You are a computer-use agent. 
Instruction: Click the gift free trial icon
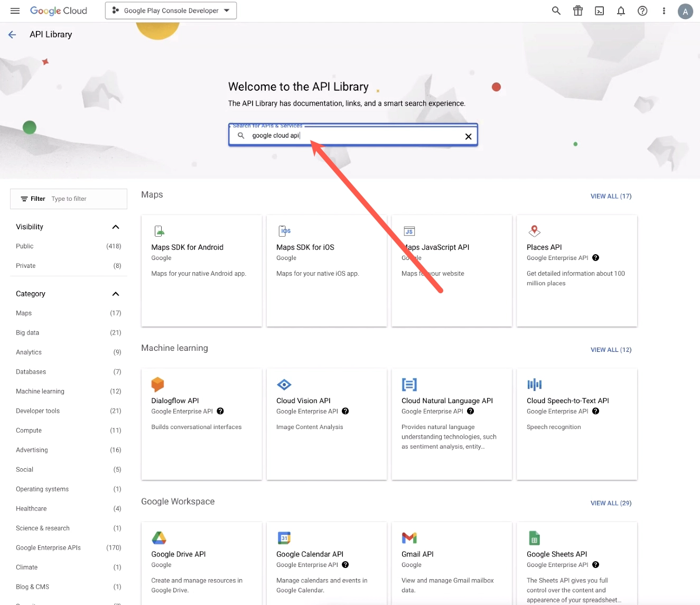(578, 11)
